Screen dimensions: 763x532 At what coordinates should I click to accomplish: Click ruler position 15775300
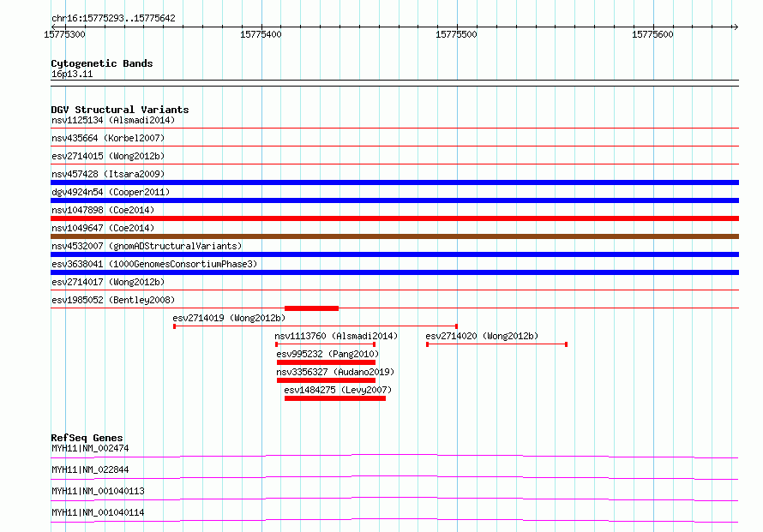click(64, 34)
